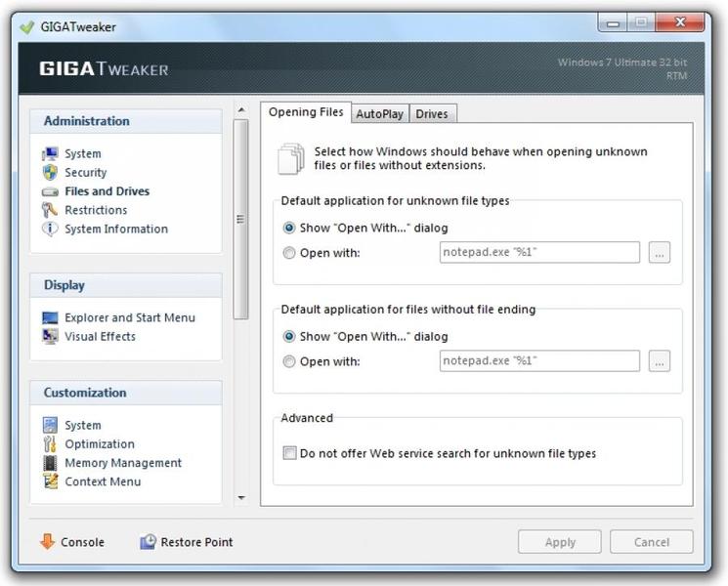Image resolution: width=728 pixels, height=586 pixels.
Task: Click the sidebar scrollbar thumb
Action: point(240,219)
